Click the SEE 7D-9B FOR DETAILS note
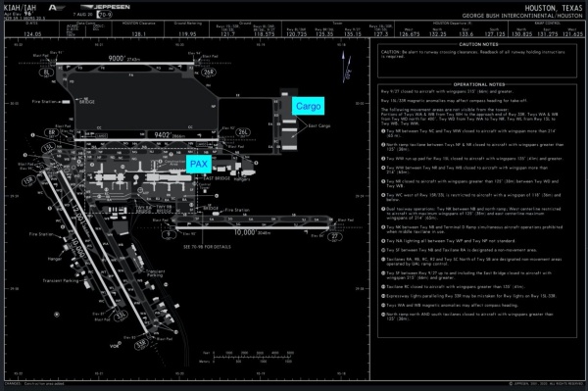588x391 pixels. (207, 247)
